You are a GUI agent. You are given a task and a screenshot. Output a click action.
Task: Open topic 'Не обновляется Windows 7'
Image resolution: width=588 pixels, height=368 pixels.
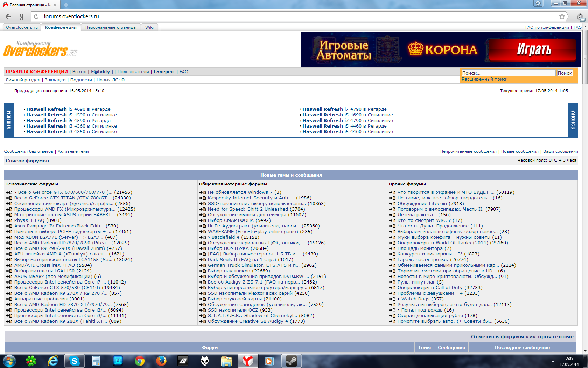(240, 192)
